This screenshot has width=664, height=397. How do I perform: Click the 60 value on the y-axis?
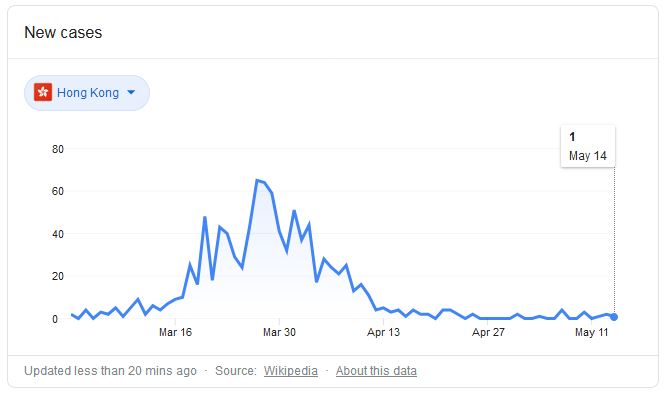coord(58,191)
